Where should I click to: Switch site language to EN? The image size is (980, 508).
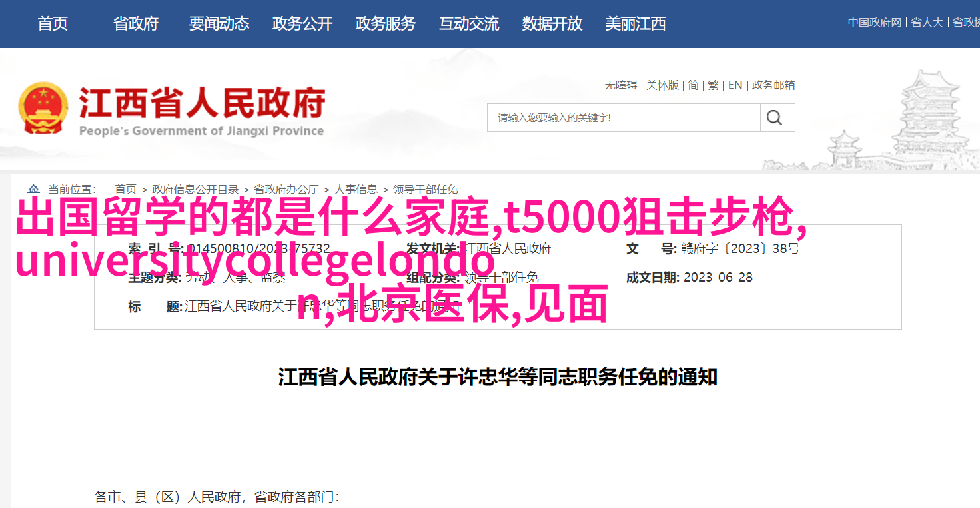pyautogui.click(x=735, y=85)
